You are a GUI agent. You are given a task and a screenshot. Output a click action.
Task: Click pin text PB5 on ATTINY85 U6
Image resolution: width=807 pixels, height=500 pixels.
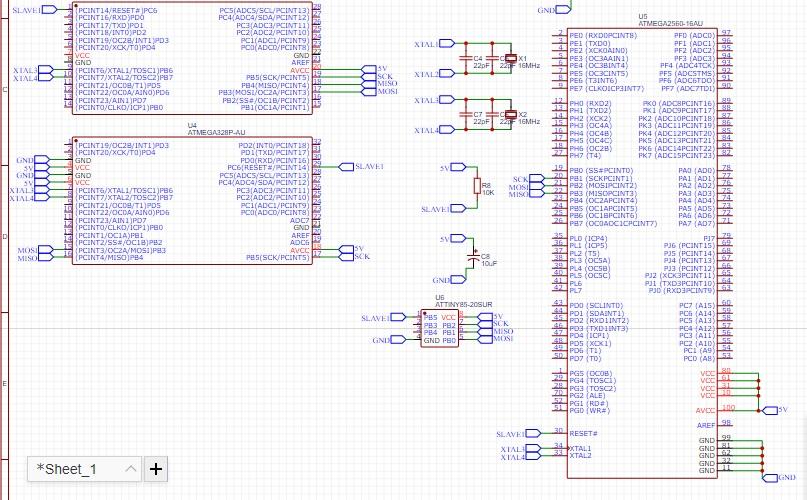click(x=430, y=318)
